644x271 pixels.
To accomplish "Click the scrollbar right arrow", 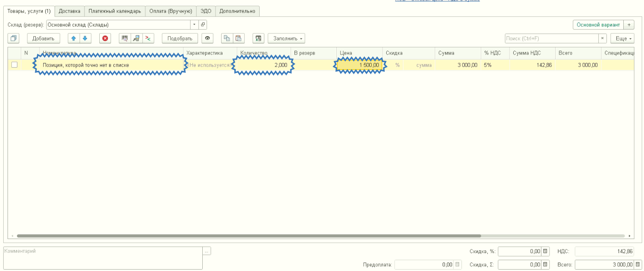I will click(x=630, y=236).
